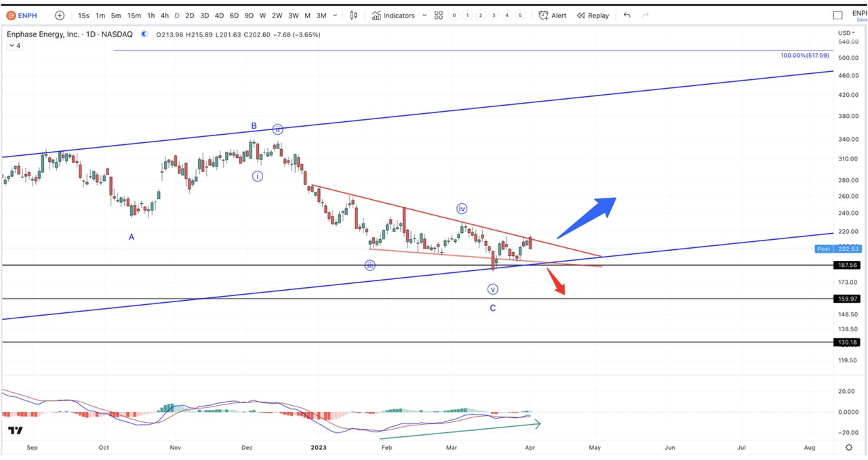
Task: Click the ENPH symbol search button
Action: click(x=23, y=15)
